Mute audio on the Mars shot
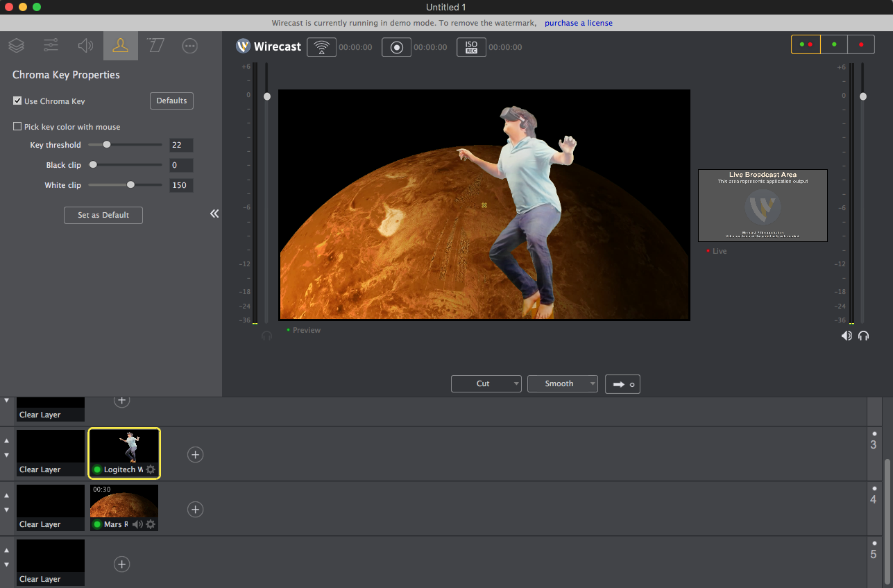Image resolution: width=893 pixels, height=588 pixels. tap(137, 524)
